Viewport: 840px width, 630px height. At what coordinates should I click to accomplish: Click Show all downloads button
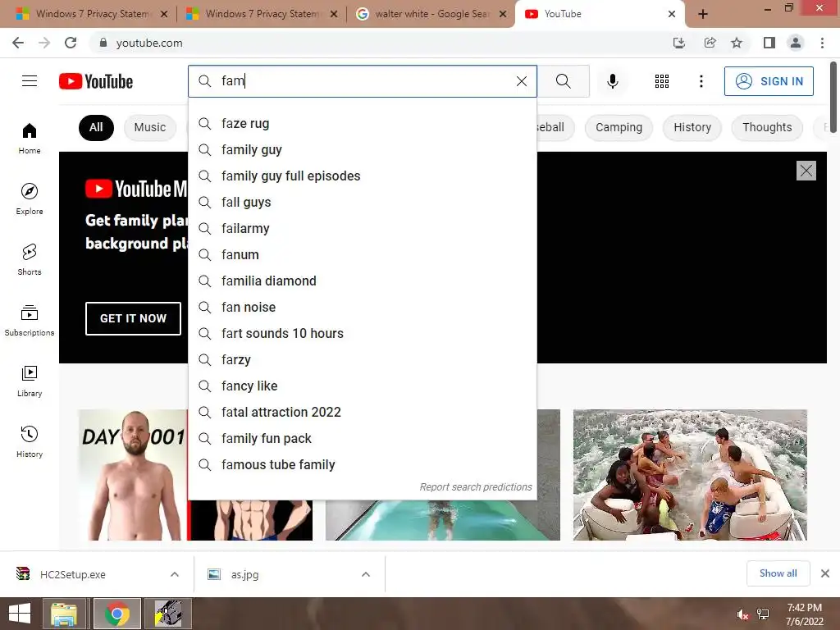click(x=778, y=573)
